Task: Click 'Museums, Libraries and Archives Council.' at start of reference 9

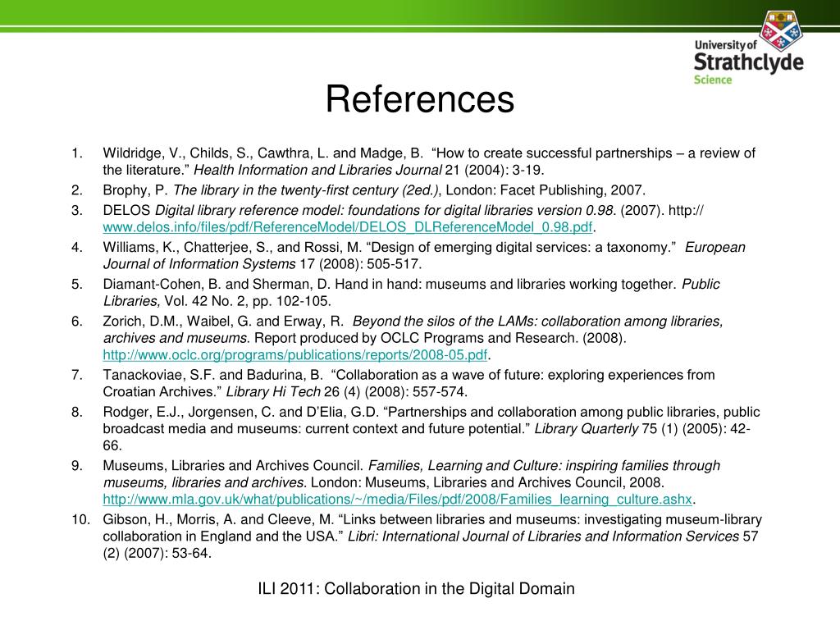Action: pyautogui.click(x=234, y=466)
